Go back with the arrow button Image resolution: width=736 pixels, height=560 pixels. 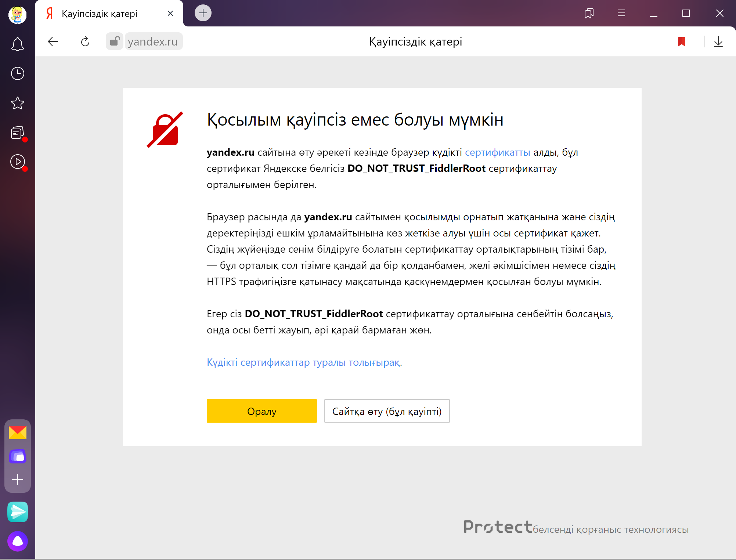coord(53,41)
